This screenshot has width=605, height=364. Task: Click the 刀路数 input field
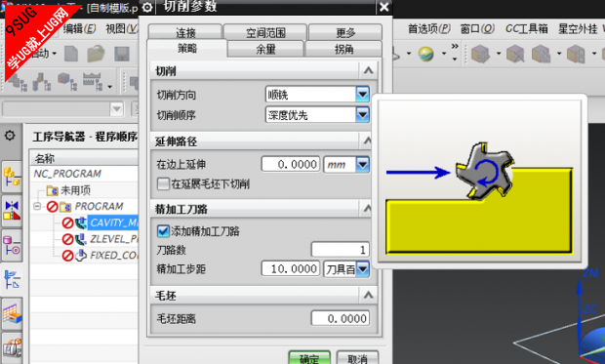(x=340, y=250)
